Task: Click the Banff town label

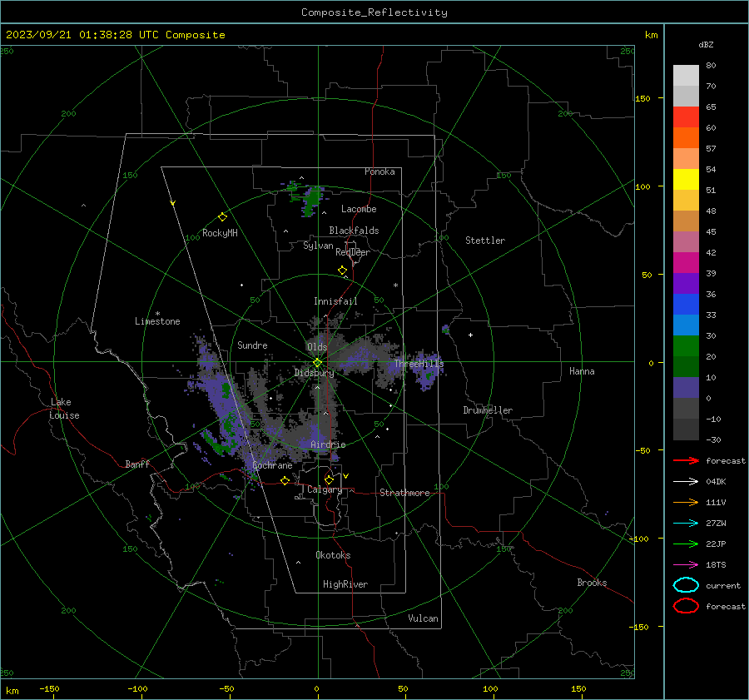Action: 137,464
